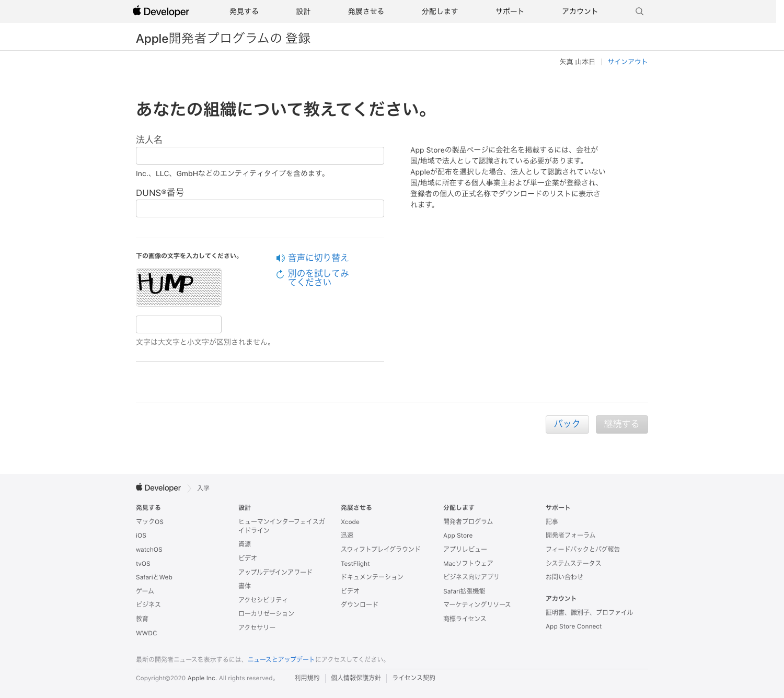Focus the 法人名 input field
Viewport: 784px width, 698px height.
pyautogui.click(x=260, y=156)
